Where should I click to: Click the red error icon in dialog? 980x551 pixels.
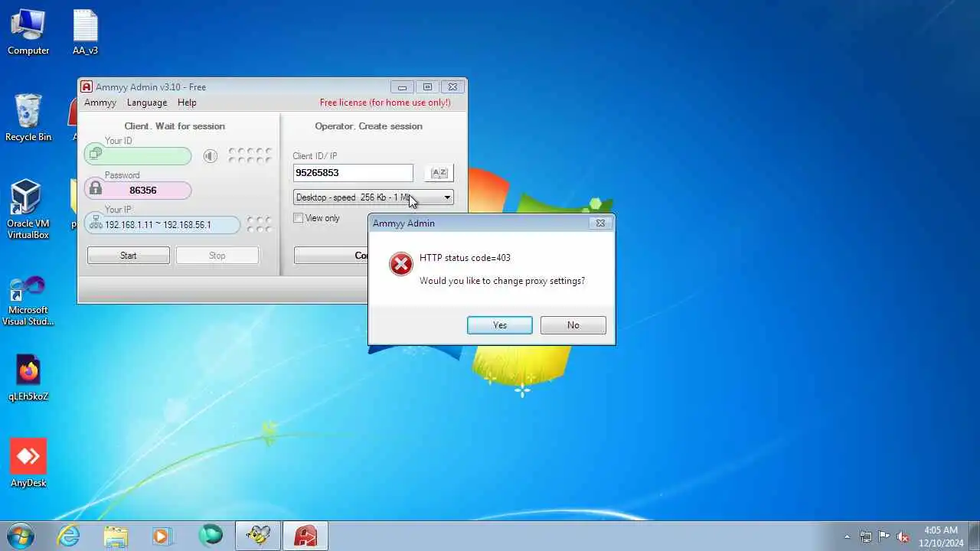click(x=400, y=264)
